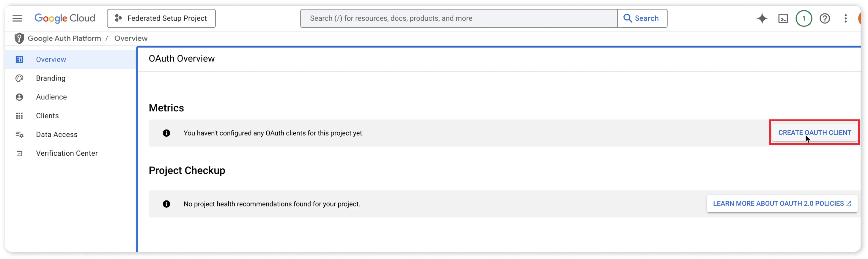Viewport: 868px width, 259px height.
Task: Open Learn More About OAuth 2.0 Policies
Action: pyautogui.click(x=782, y=203)
